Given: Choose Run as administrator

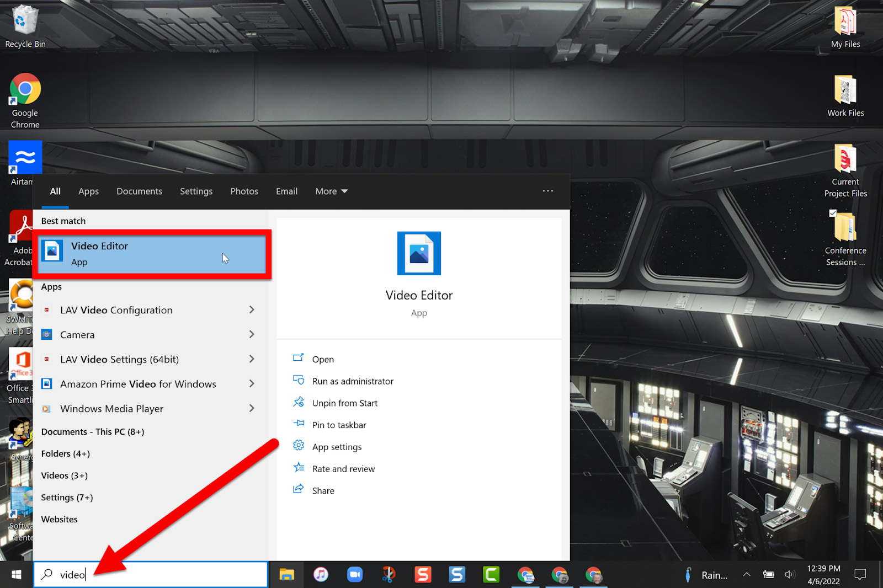Looking at the screenshot, I should click(343, 381).
